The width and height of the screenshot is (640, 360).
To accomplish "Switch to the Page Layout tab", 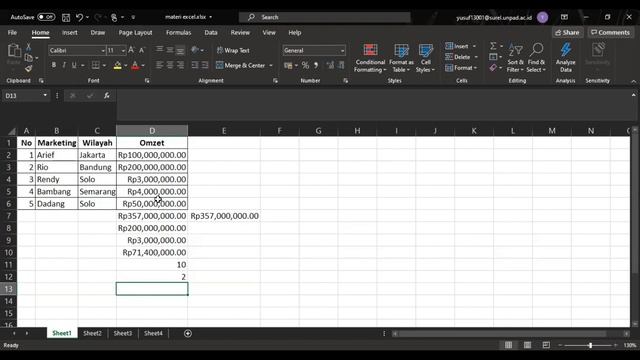I will click(x=135, y=33).
